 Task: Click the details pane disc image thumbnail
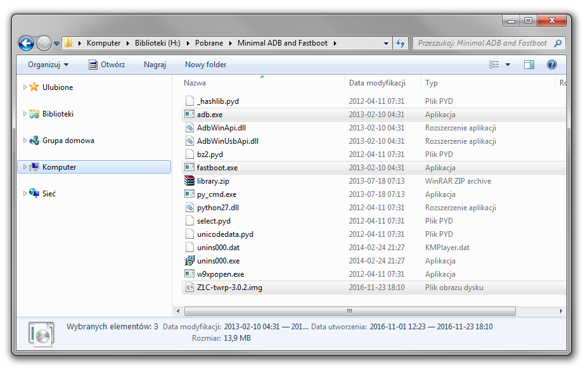[x=41, y=334]
